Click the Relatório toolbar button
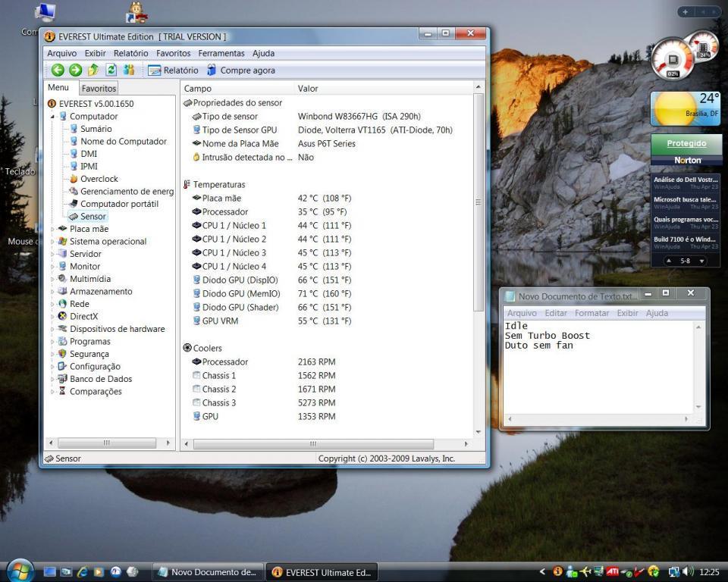728x582 pixels. tap(173, 70)
